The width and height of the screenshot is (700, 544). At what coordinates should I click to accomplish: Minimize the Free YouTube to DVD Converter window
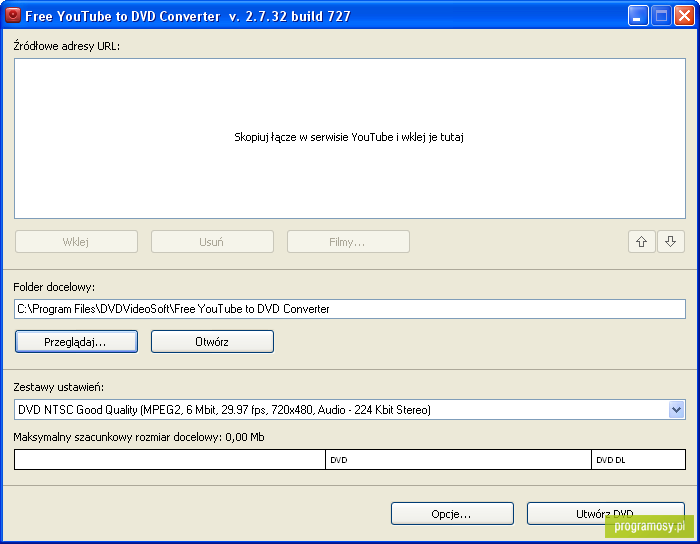tap(638, 16)
